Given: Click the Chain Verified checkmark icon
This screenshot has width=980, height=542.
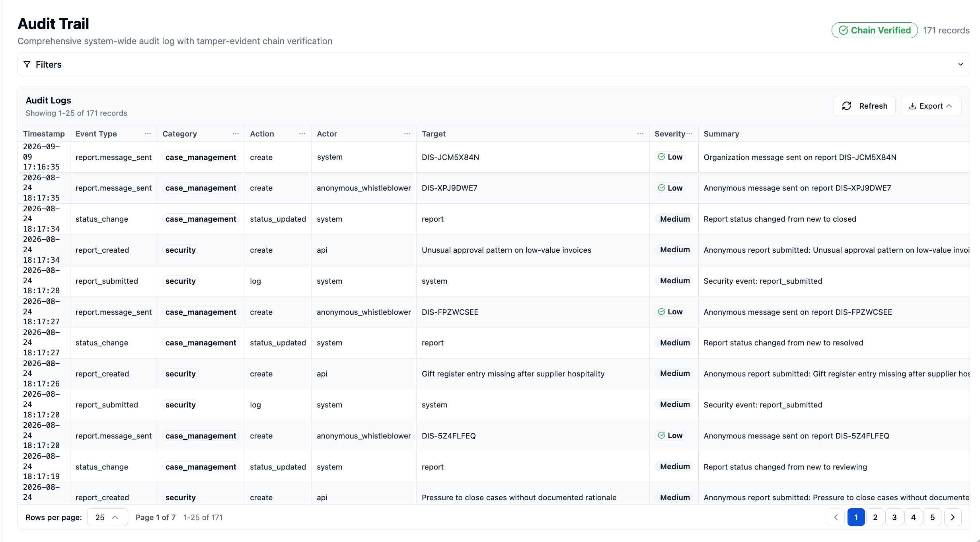Looking at the screenshot, I should (x=844, y=30).
